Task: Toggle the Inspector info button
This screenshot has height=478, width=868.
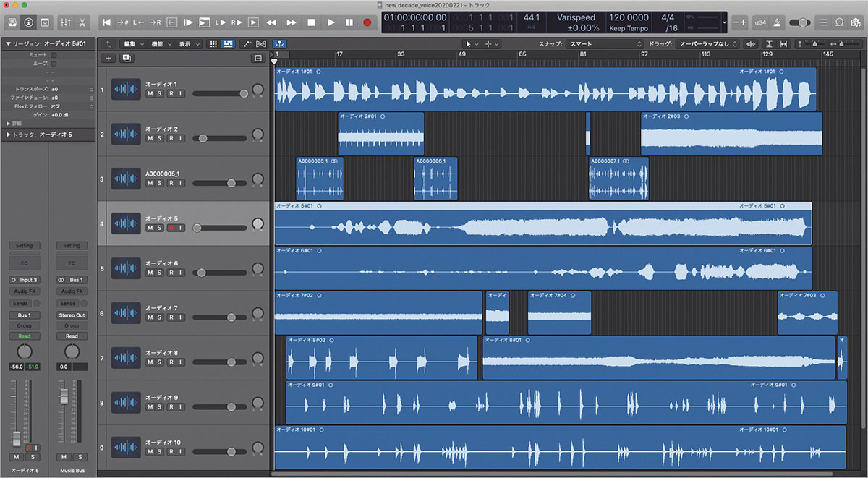Action: [27, 22]
